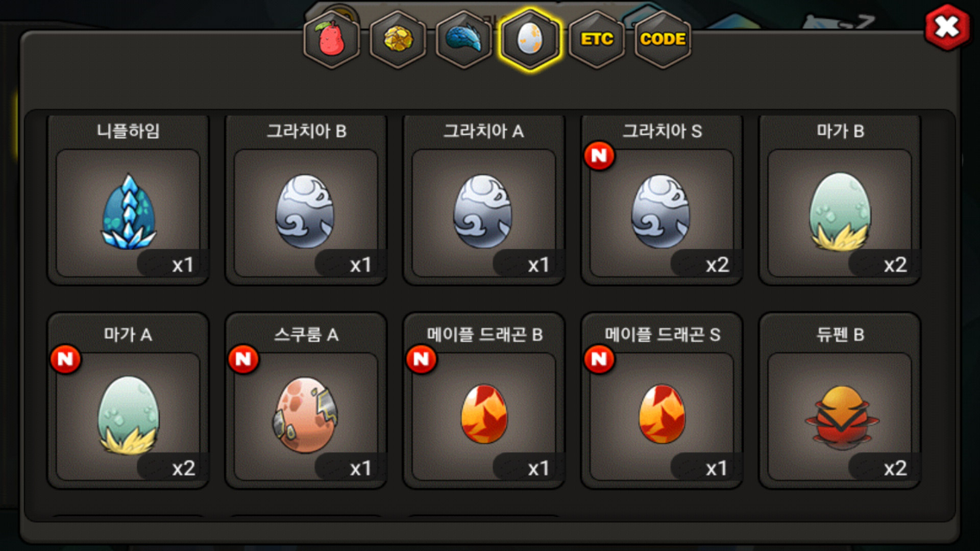Viewport: 980px width, 551px height.
Task: Switch to the gold nugget category
Action: point(398,40)
